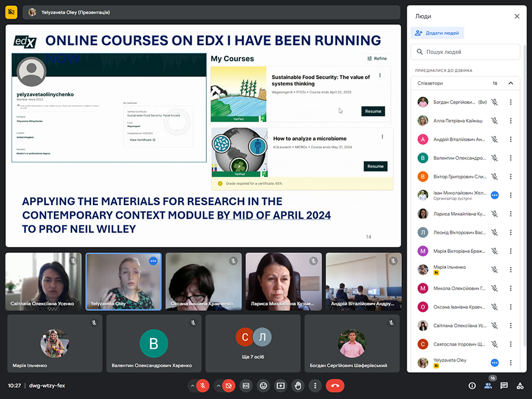Open options menu for Алла Петрівна Кайнаш
The image size is (532, 399).
(511, 121)
